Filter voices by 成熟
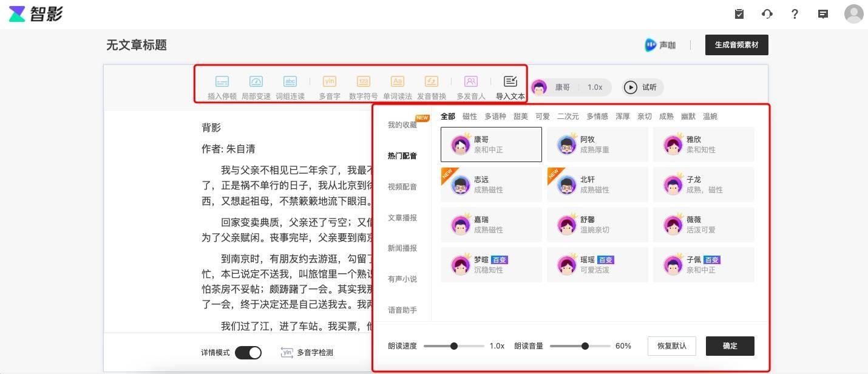 coord(666,117)
